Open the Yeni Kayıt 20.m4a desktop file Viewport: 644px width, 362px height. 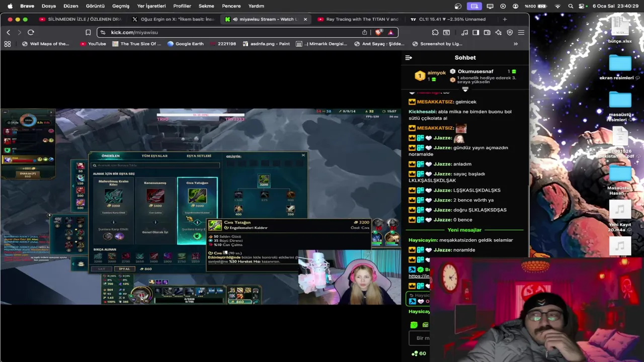(x=620, y=216)
